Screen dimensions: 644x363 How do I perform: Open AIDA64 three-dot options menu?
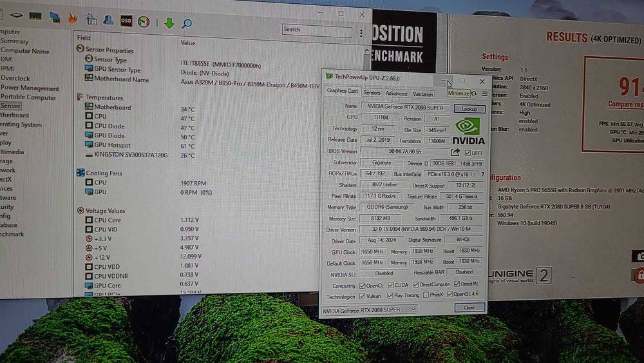tap(361, 34)
